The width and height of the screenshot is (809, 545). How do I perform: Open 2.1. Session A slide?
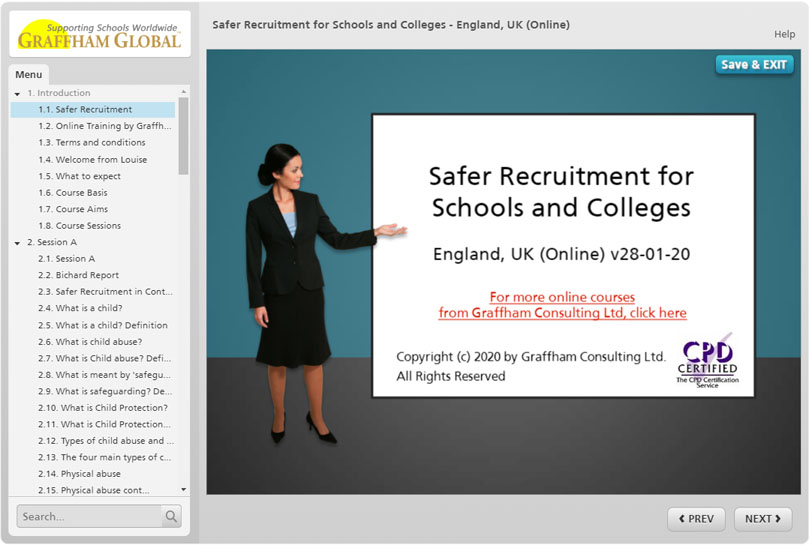click(67, 259)
